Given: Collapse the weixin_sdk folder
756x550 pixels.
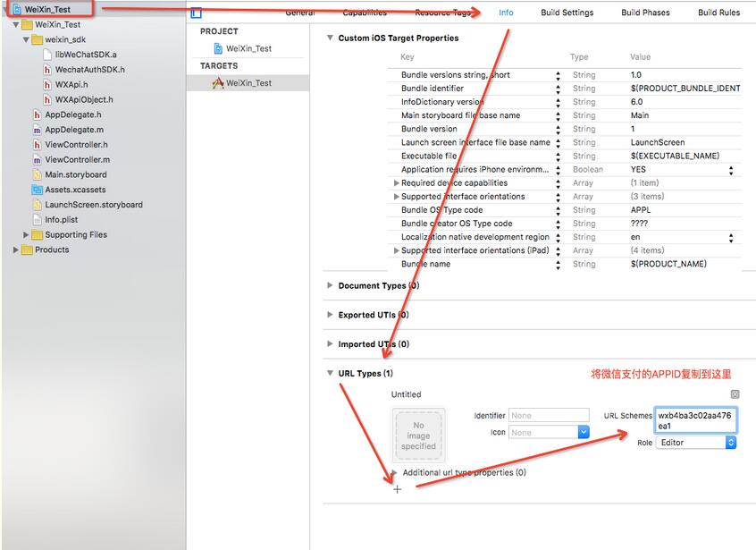Looking at the screenshot, I should pyautogui.click(x=27, y=40).
